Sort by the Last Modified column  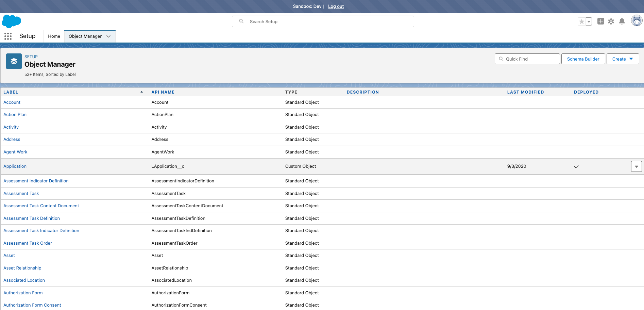tap(526, 92)
